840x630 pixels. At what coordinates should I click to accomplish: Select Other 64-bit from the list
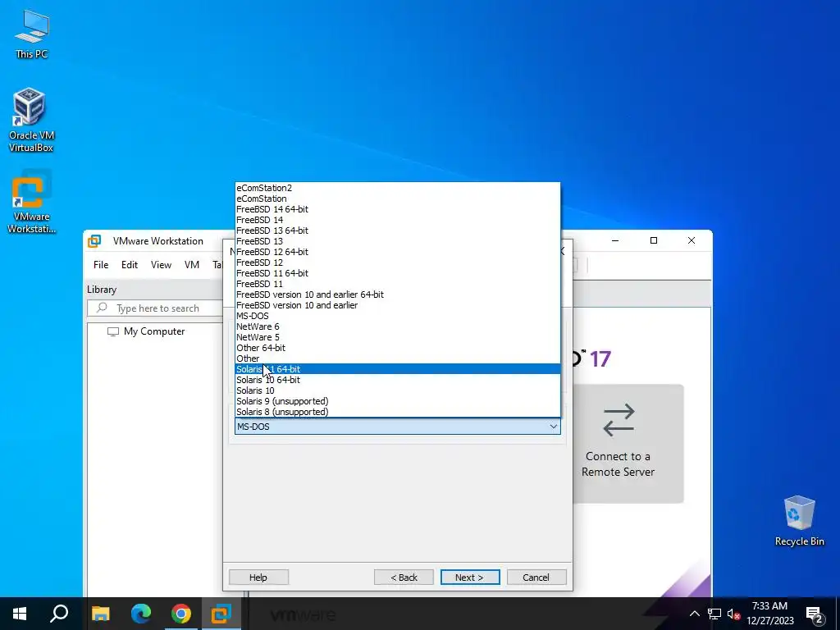tap(398, 348)
